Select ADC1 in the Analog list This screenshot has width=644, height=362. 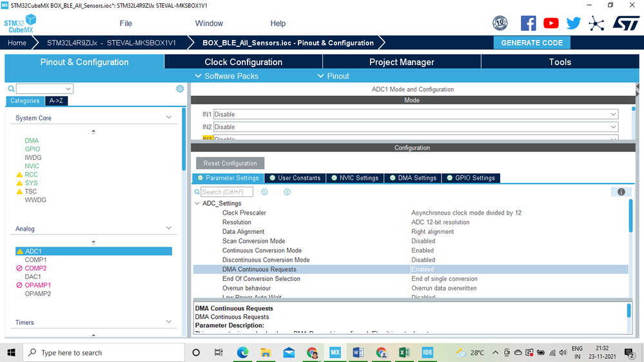[x=93, y=251]
